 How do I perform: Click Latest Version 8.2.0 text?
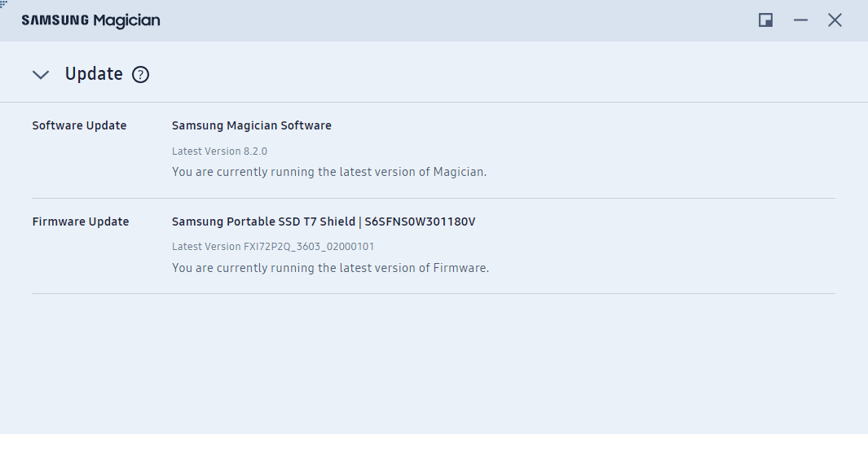click(x=219, y=151)
